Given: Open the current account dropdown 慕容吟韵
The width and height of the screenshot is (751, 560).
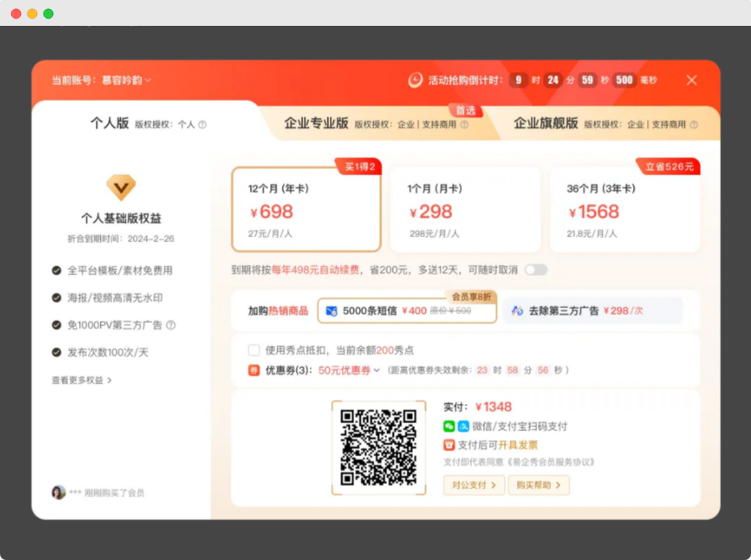Looking at the screenshot, I should pyautogui.click(x=127, y=80).
